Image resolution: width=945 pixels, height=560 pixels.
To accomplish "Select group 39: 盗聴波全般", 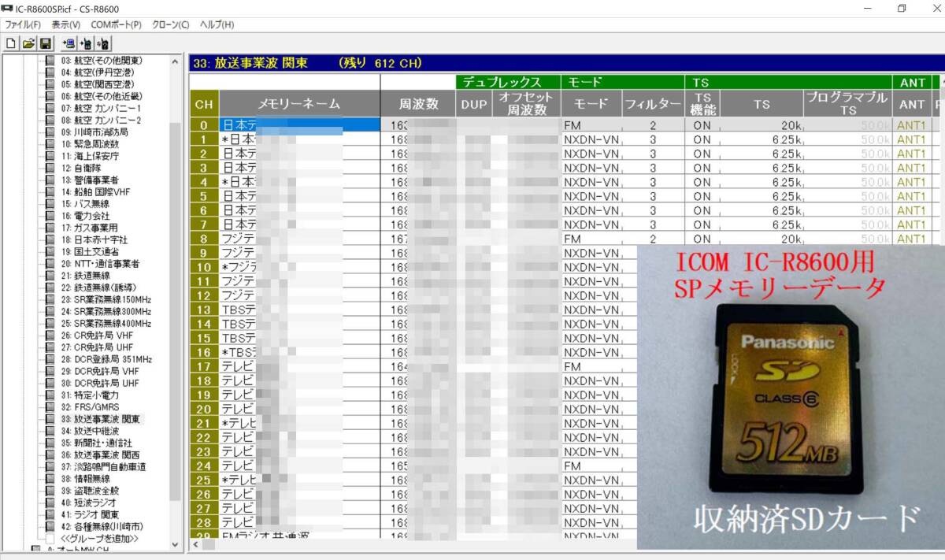I will pyautogui.click(x=91, y=491).
